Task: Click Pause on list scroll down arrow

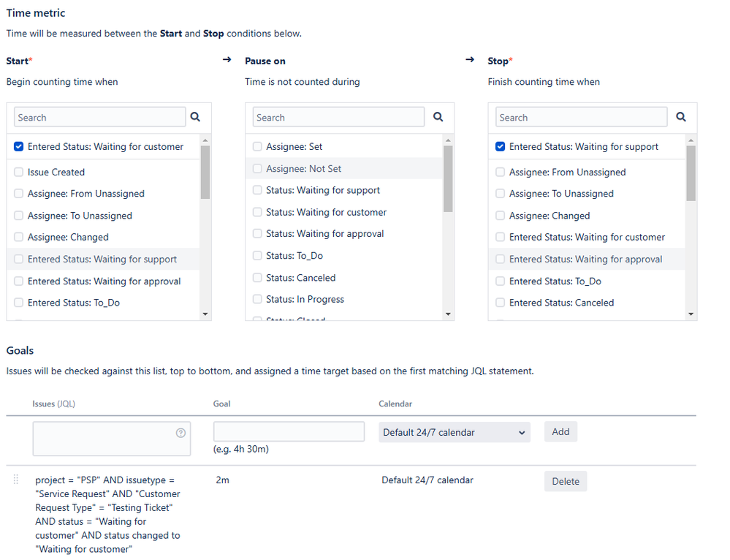Action: [448, 314]
